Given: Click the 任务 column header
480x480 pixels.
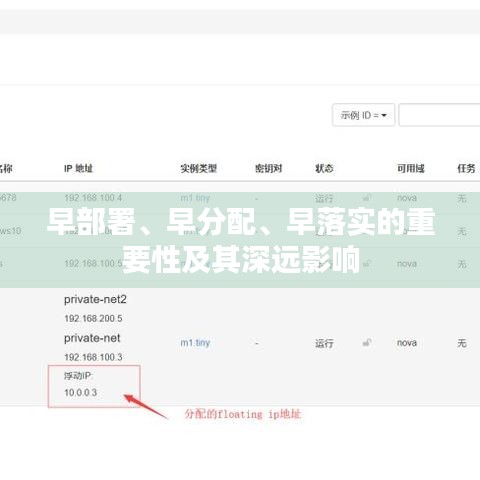Looking at the screenshot, I should pos(466,168).
